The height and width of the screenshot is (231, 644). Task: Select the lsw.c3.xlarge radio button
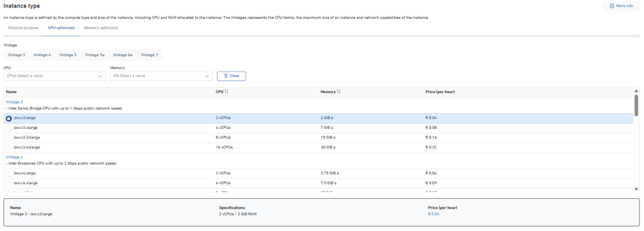tap(9, 128)
